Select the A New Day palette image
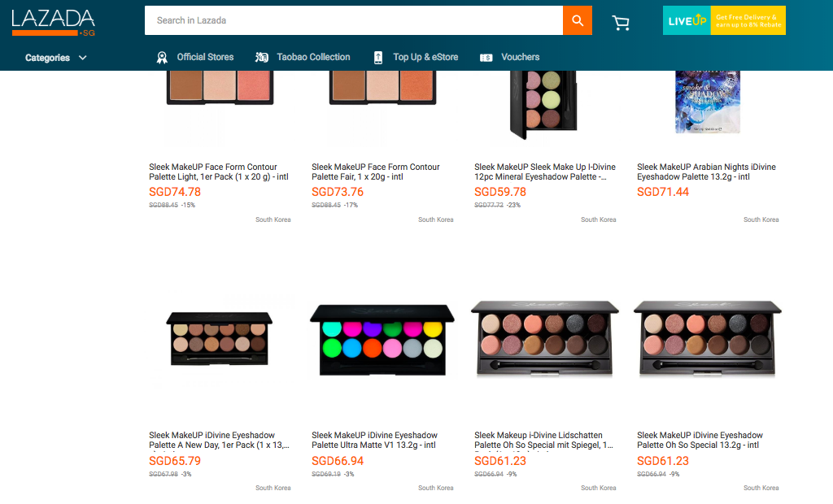This screenshot has width=833, height=504. click(x=219, y=338)
